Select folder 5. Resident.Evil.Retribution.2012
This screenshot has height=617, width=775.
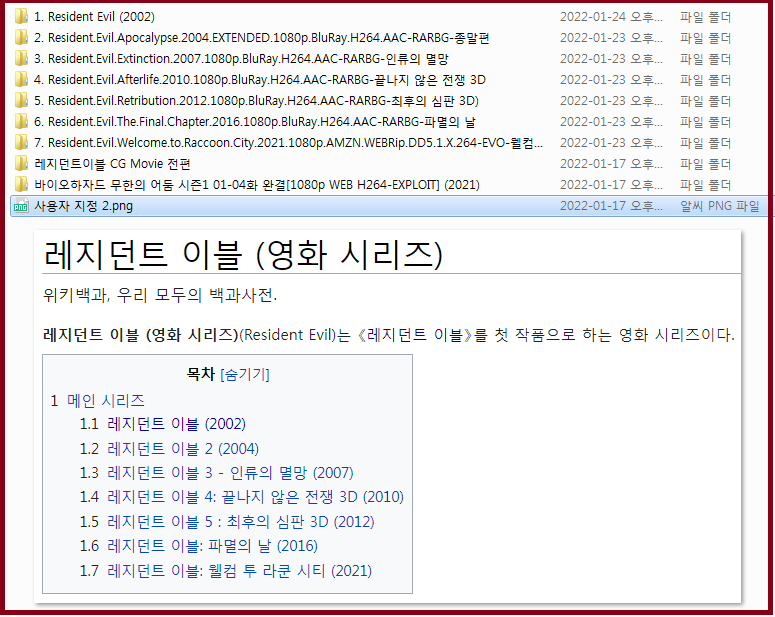pyautogui.click(x=257, y=101)
